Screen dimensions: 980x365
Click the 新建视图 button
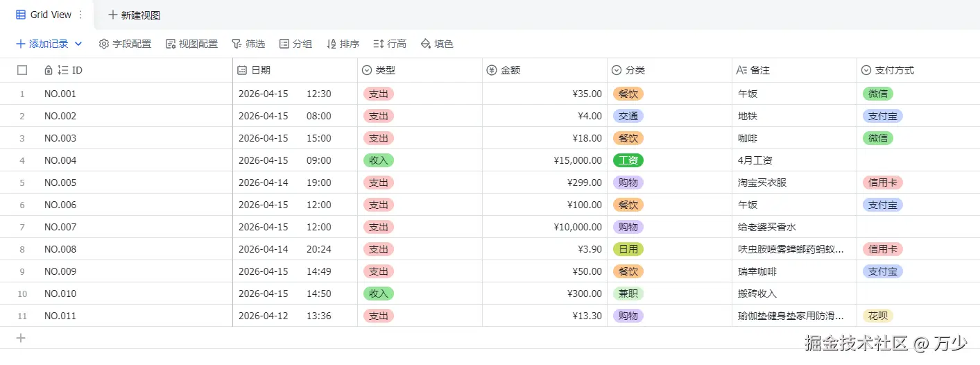(134, 15)
